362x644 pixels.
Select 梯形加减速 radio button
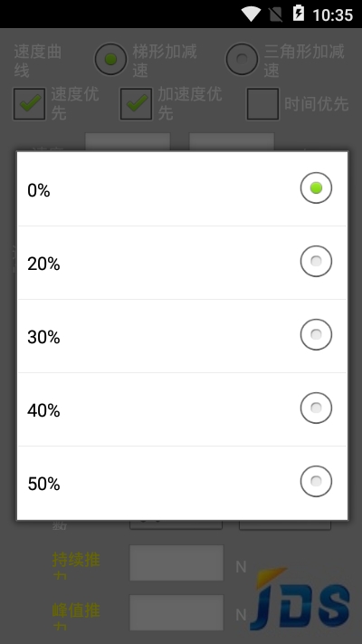[x=110, y=60]
